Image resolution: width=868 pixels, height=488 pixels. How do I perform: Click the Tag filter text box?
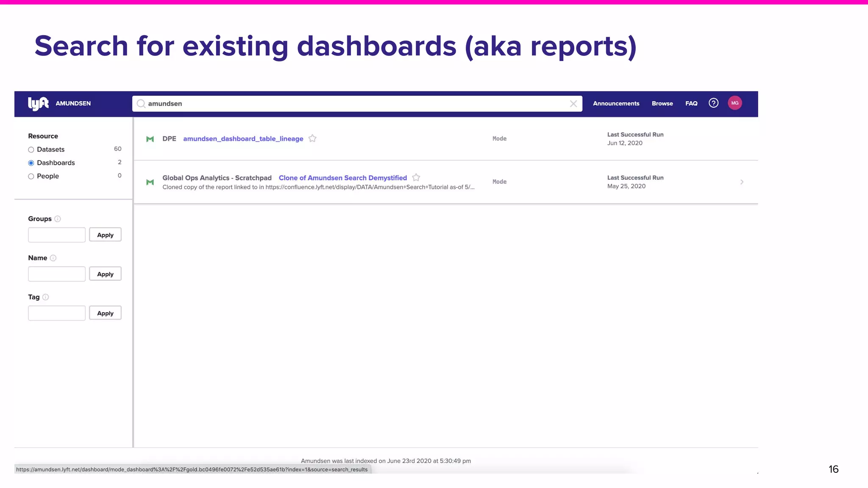pos(57,313)
